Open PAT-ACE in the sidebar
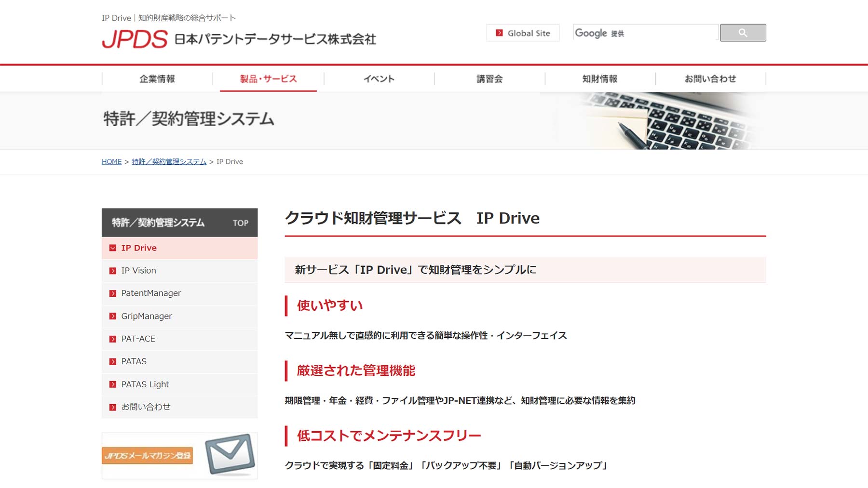The width and height of the screenshot is (868, 488). point(179,339)
